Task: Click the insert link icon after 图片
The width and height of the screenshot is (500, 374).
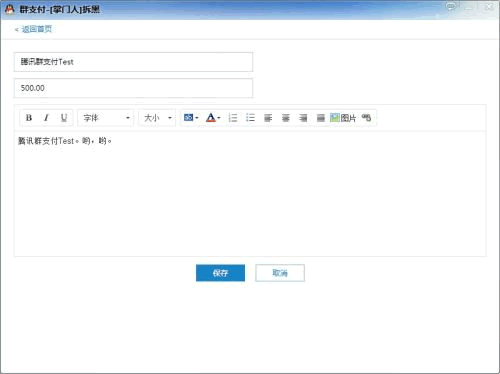Action: click(366, 118)
